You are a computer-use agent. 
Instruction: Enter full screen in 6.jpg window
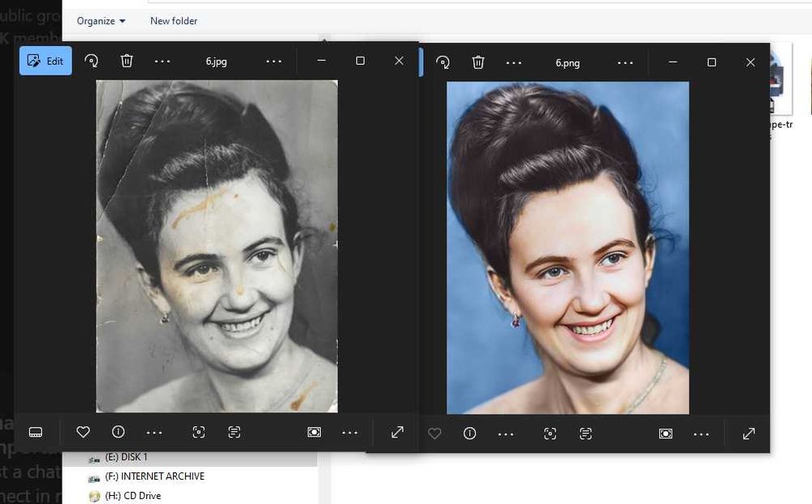(397, 432)
